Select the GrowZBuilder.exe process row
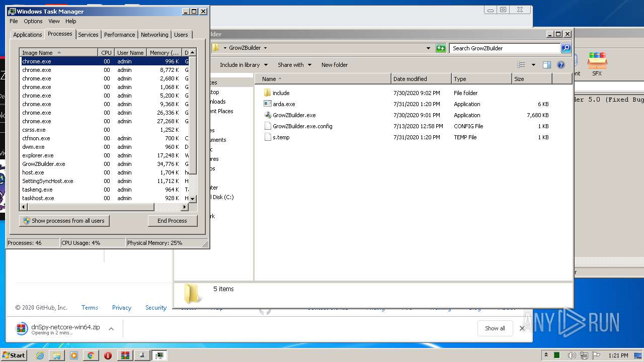 105,164
